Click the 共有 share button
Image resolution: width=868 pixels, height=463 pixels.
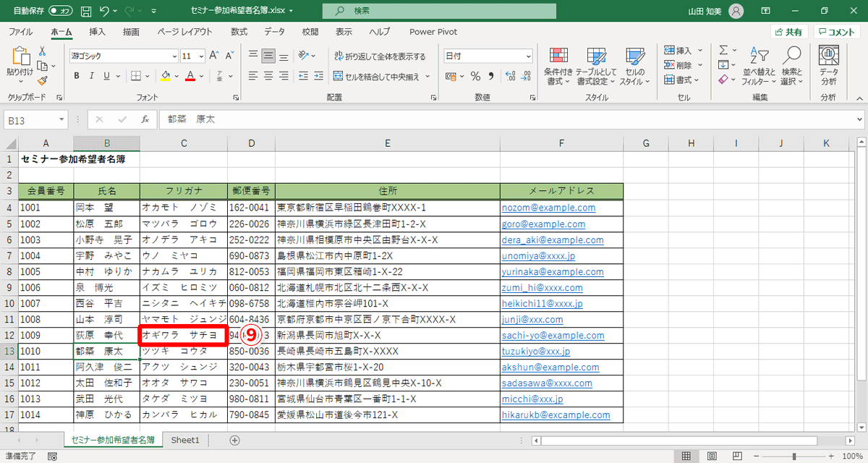pyautogui.click(x=789, y=32)
